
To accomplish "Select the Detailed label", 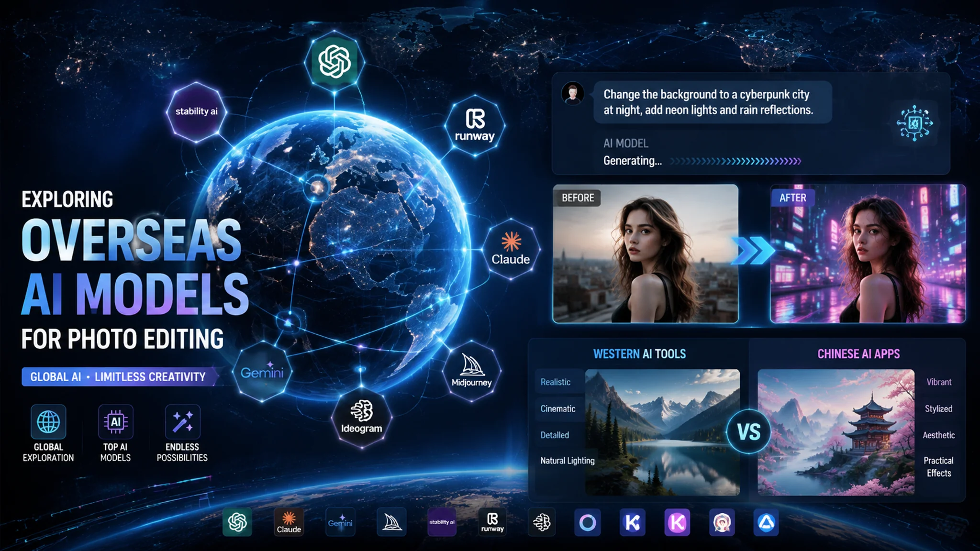I will pyautogui.click(x=555, y=435).
